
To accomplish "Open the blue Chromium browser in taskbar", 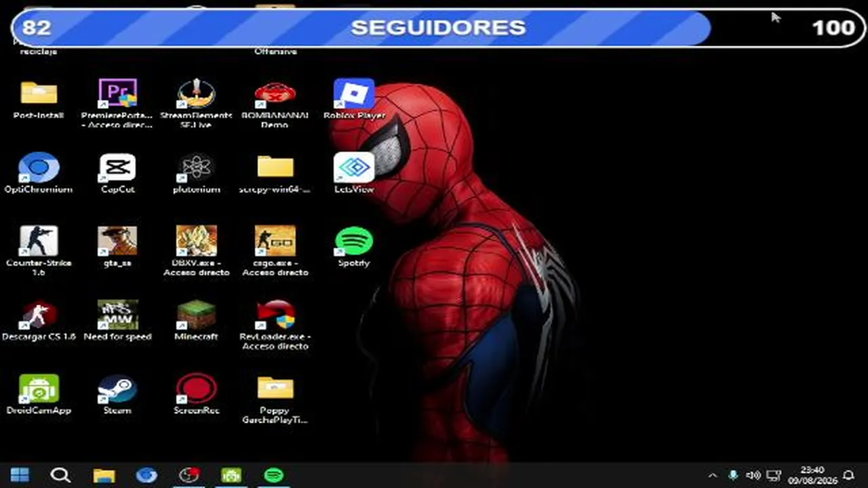I will coord(146,475).
